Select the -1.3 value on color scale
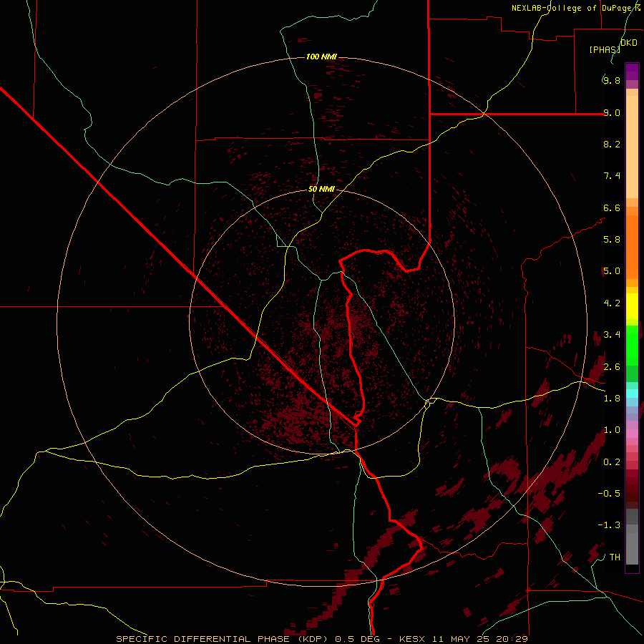 point(609,525)
